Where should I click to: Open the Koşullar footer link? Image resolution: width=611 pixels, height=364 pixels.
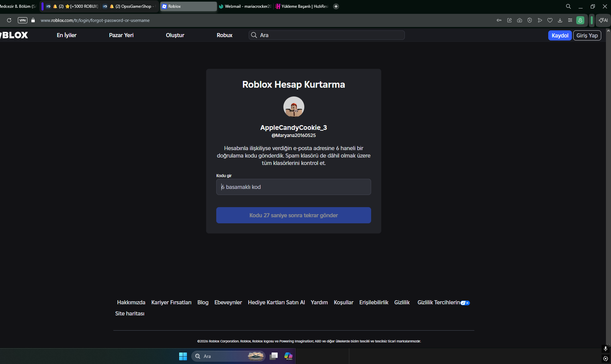pyautogui.click(x=343, y=302)
